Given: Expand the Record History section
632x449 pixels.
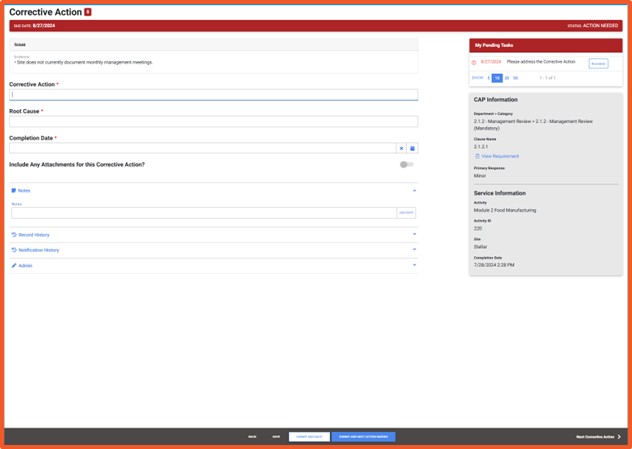Looking at the screenshot, I should tap(414, 235).
